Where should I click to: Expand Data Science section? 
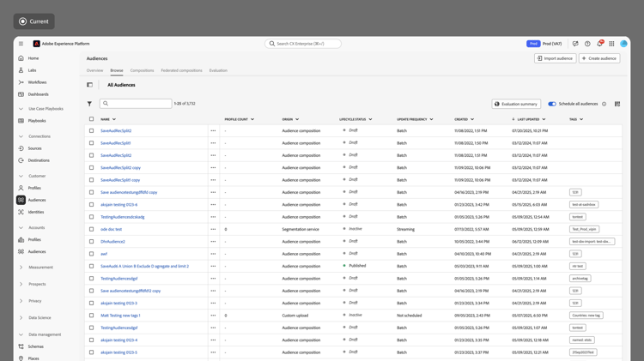point(21,317)
